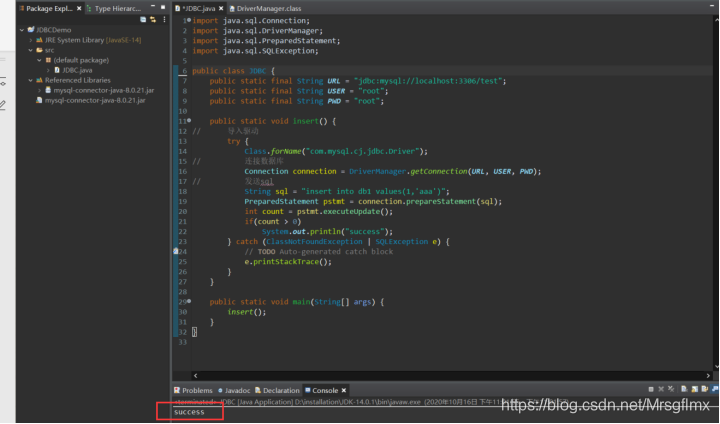Click the Referenced Libraries icon
720x424 pixels.
click(x=39, y=80)
